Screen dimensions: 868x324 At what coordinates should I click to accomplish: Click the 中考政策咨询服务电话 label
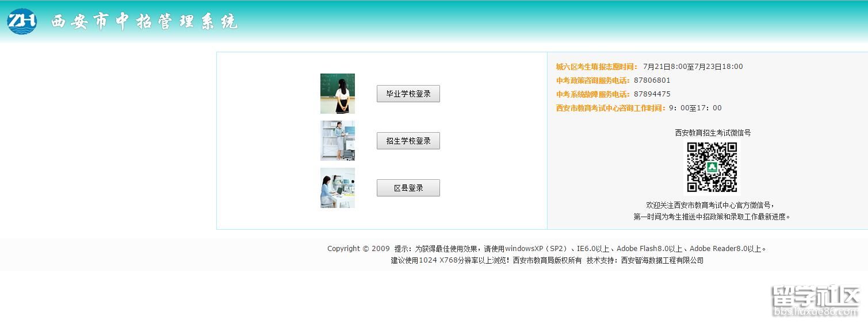(592, 80)
